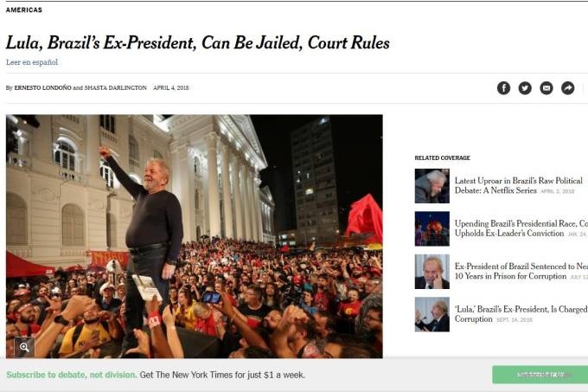The height and width of the screenshot is (392, 588).
Task: Select the thumbnail beside the Netflix Series story
Action: (x=432, y=186)
